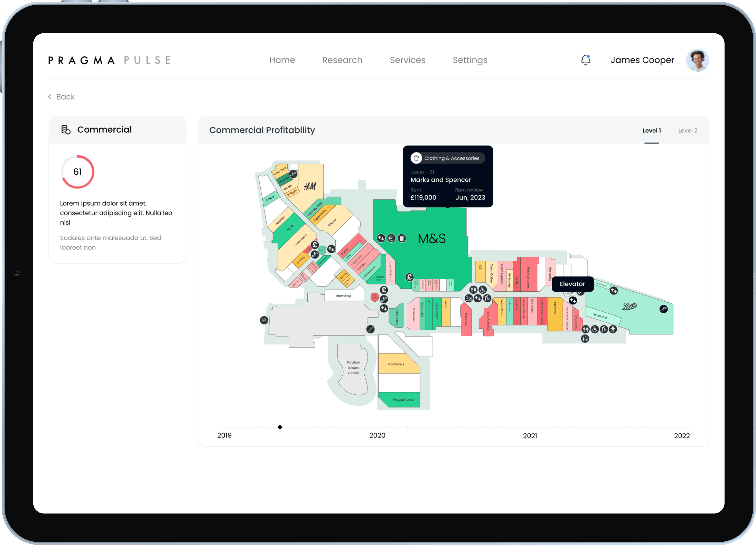Click restroom icon next to Time 4 Pets
This screenshot has height=545, width=756.
[x=586, y=329]
